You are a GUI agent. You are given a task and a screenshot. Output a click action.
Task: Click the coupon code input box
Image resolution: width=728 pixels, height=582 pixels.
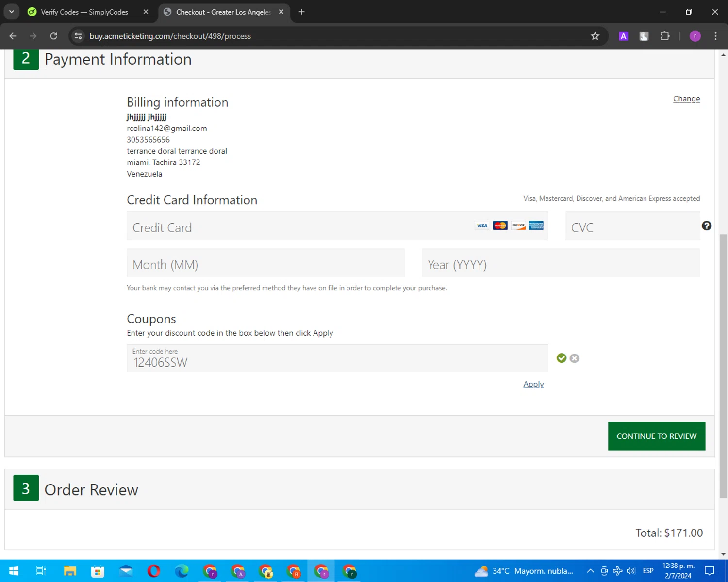point(337,358)
